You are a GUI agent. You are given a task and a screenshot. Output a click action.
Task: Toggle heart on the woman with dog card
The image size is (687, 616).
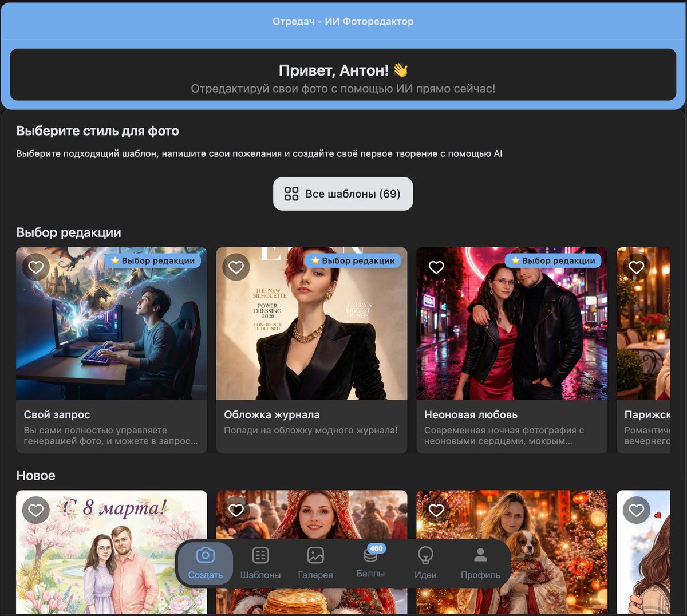[x=436, y=510]
